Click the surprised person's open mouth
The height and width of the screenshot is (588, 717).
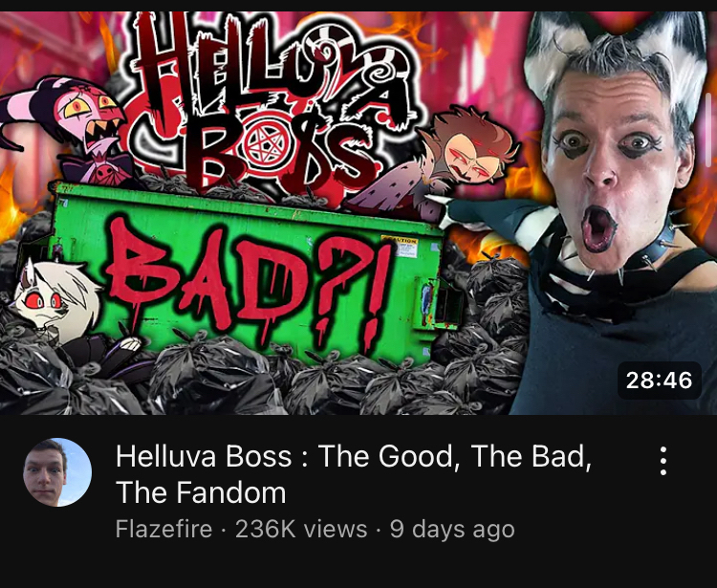click(x=599, y=229)
